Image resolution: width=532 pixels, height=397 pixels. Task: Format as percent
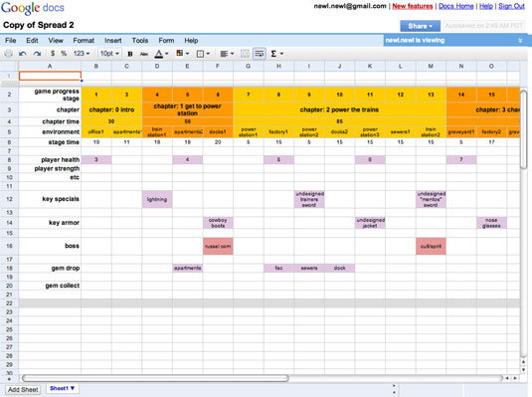coord(64,54)
